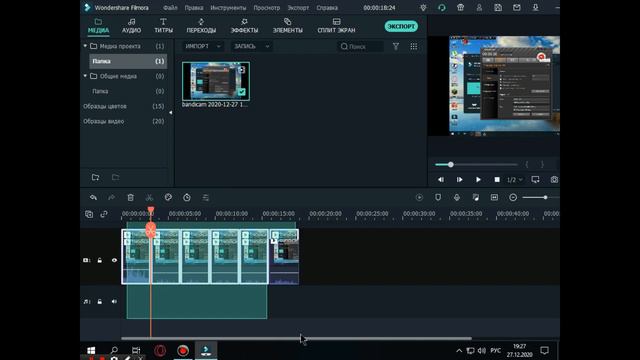This screenshot has width=640, height=360.
Task: Open the color correction palette tool
Action: click(168, 198)
